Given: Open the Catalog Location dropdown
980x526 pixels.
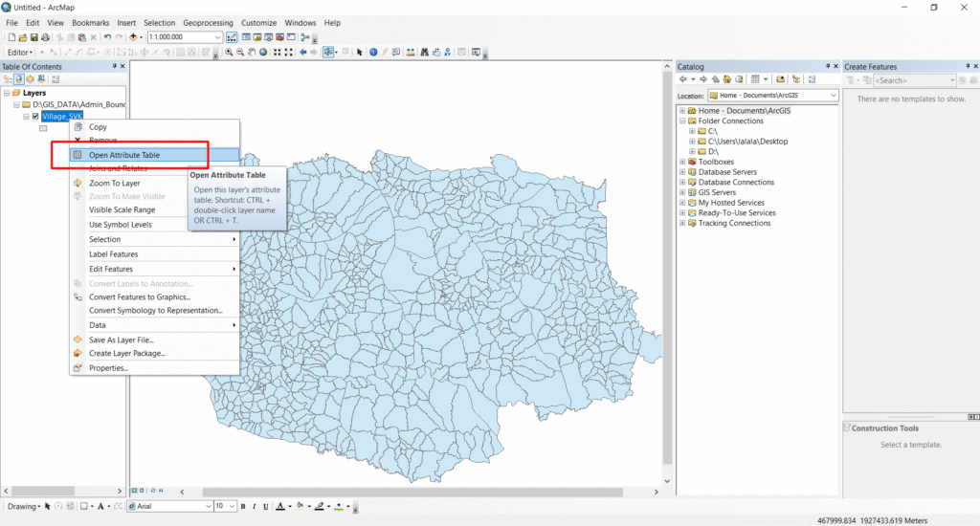Looking at the screenshot, I should pyautogui.click(x=834, y=96).
